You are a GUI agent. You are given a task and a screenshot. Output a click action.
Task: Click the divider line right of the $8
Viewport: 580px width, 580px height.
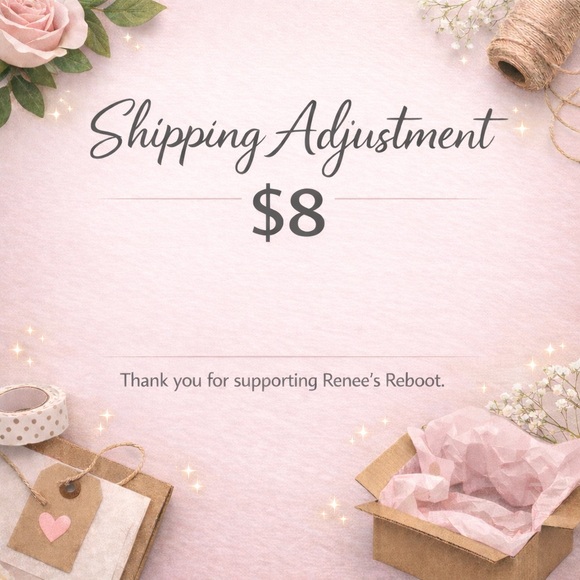(411, 199)
